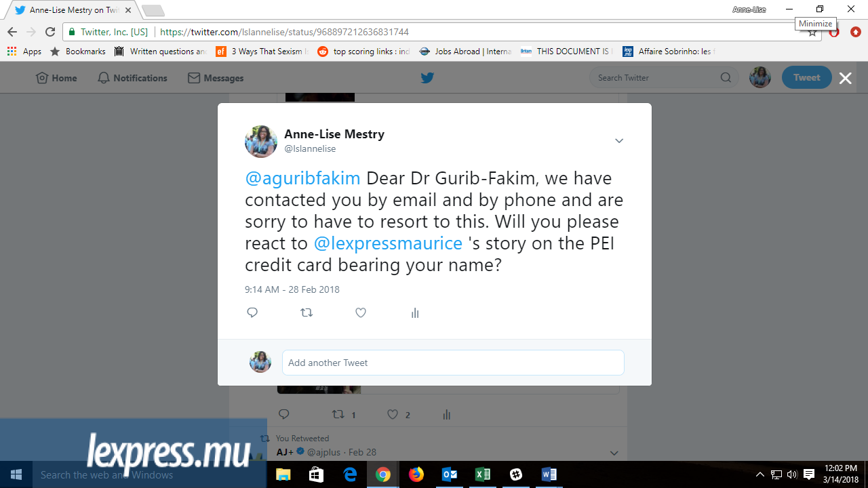Image resolution: width=868 pixels, height=488 pixels.
Task: Open the Messages tab
Action: click(x=216, y=78)
